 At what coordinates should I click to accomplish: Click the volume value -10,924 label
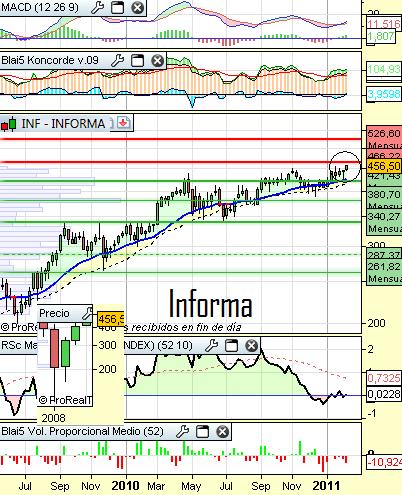coord(385,462)
